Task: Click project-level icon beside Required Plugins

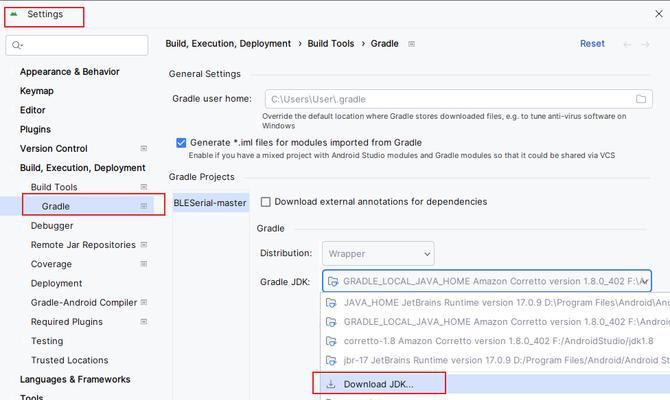Action: click(x=144, y=321)
